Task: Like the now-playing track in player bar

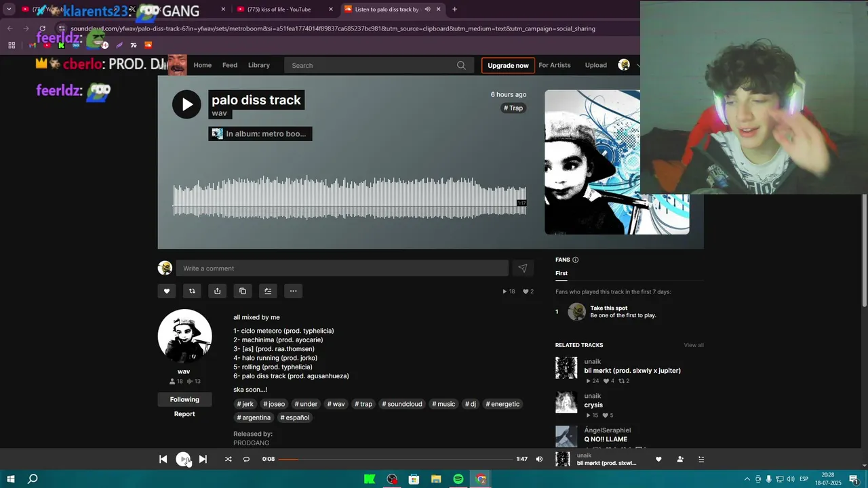Action: tap(658, 459)
